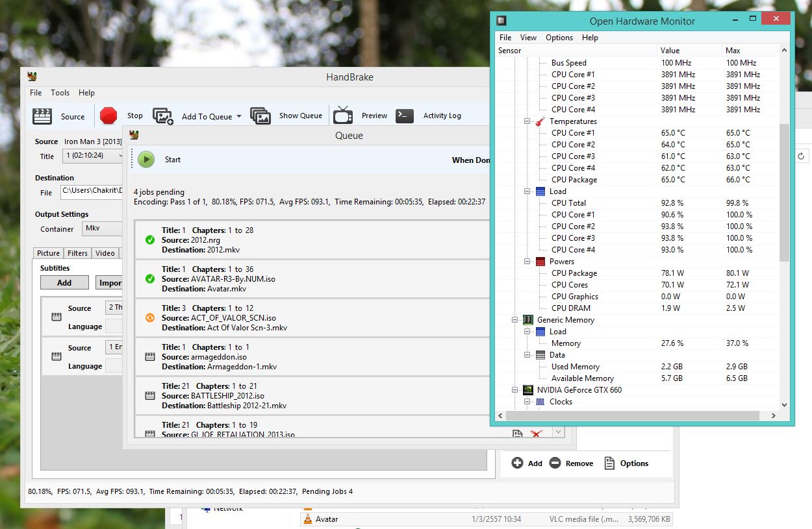Click the destination File path input field

coord(92,192)
